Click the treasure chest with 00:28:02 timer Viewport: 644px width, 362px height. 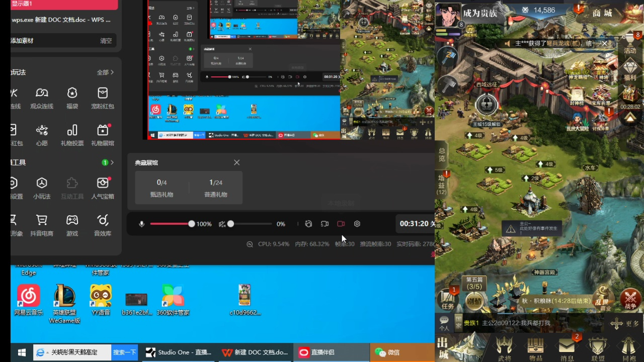pyautogui.click(x=630, y=98)
